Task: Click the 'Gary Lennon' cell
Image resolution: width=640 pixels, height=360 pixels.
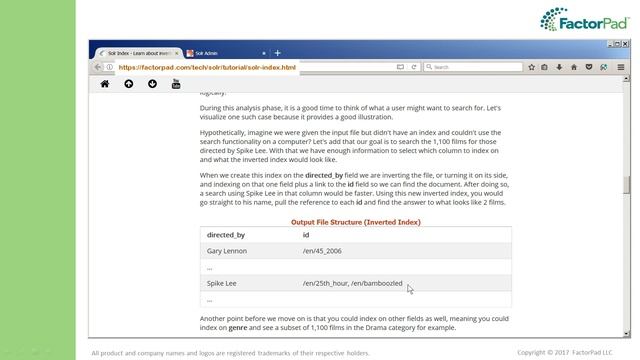Action: tap(227, 251)
